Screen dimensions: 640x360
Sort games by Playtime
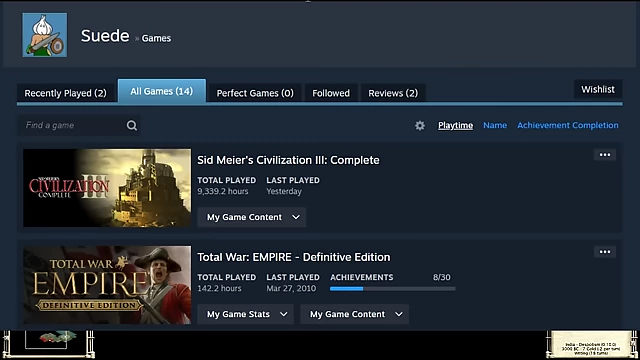456,125
